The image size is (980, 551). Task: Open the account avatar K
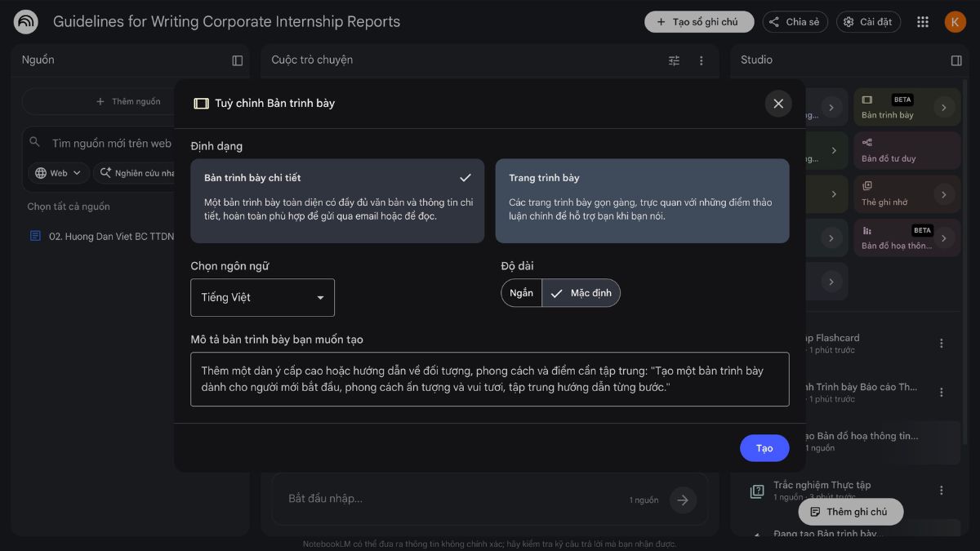955,22
